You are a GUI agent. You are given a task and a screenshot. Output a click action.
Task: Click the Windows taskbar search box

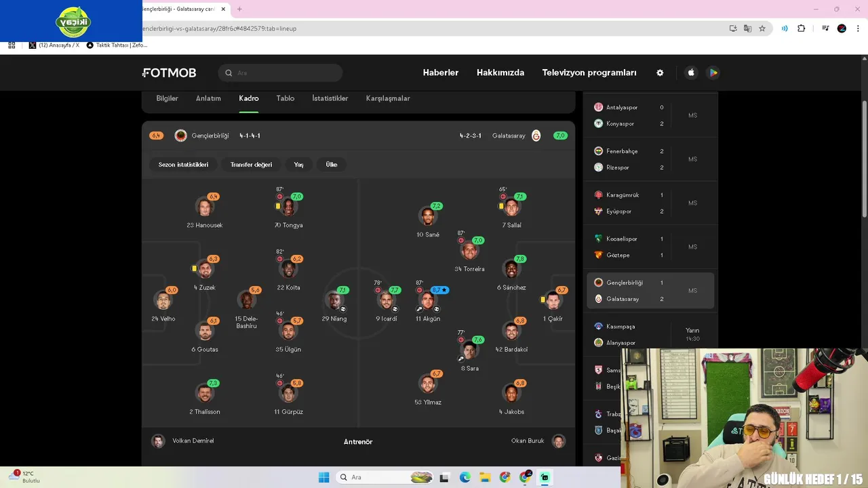click(x=383, y=477)
